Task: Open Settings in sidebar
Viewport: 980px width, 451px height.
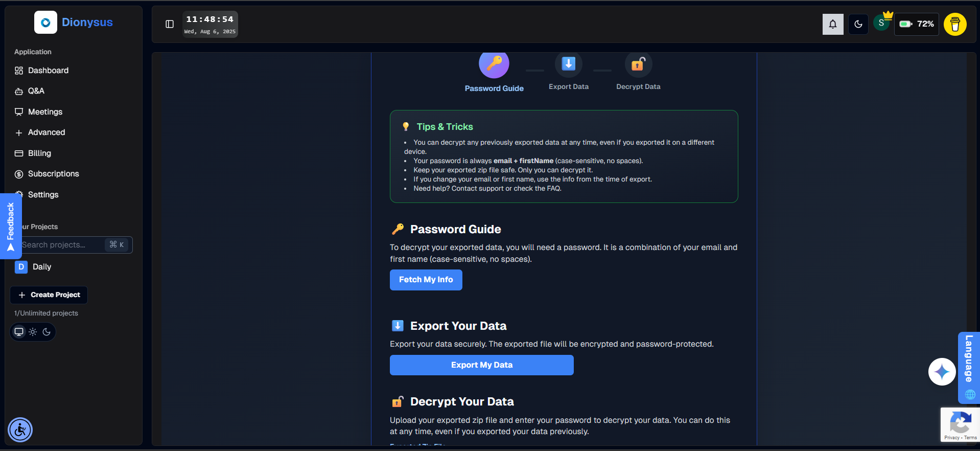Action: tap(43, 195)
